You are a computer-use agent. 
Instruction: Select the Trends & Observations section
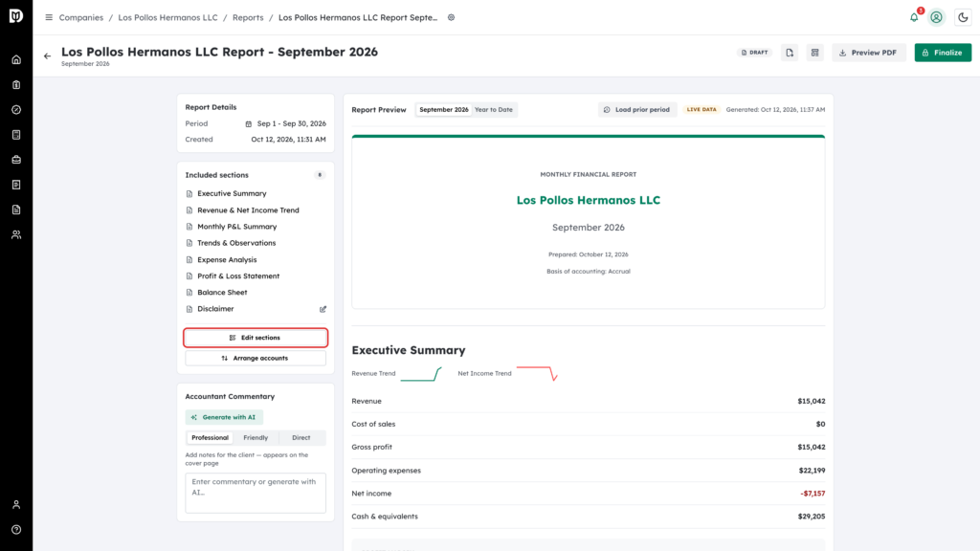coord(236,243)
